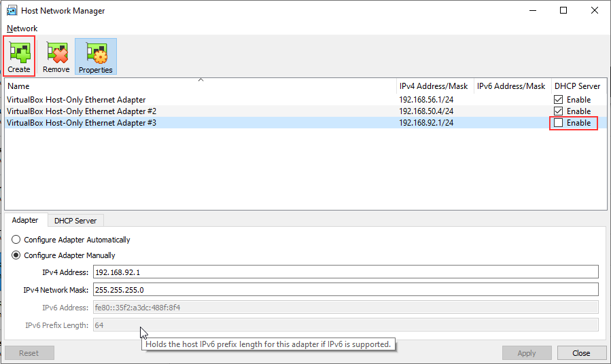The height and width of the screenshot is (364, 611).
Task: Click the IPv6 Address/Mask column header
Action: point(512,86)
